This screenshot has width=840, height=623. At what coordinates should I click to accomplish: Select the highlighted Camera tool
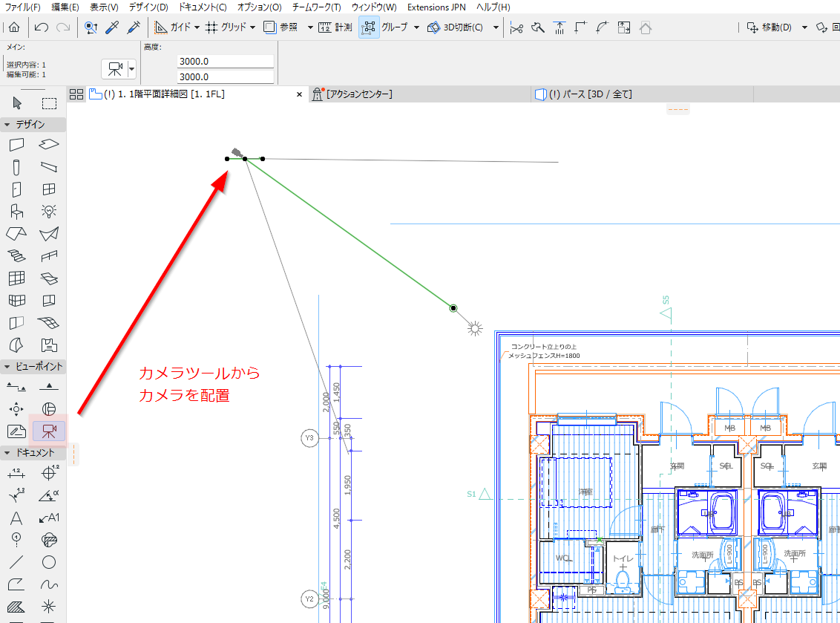(49, 431)
